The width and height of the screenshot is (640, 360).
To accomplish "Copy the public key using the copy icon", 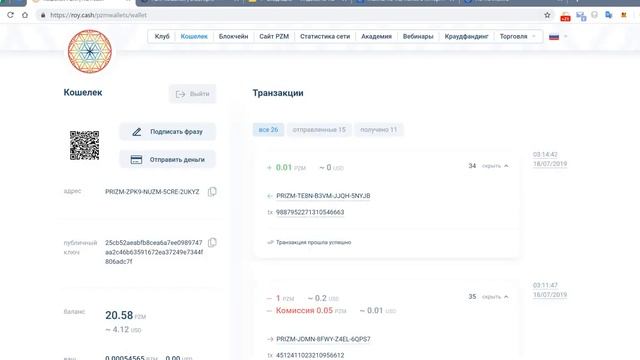I will tap(212, 242).
